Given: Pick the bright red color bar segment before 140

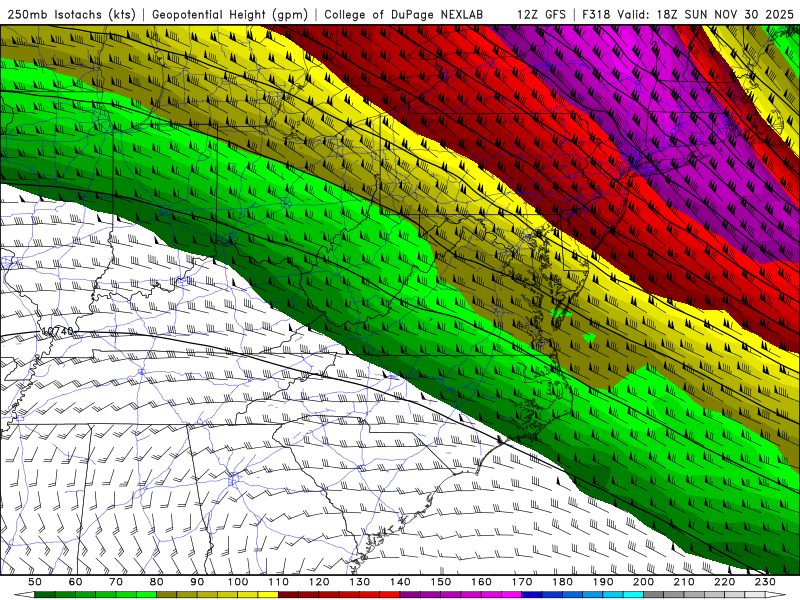Looking at the screenshot, I should [390, 595].
